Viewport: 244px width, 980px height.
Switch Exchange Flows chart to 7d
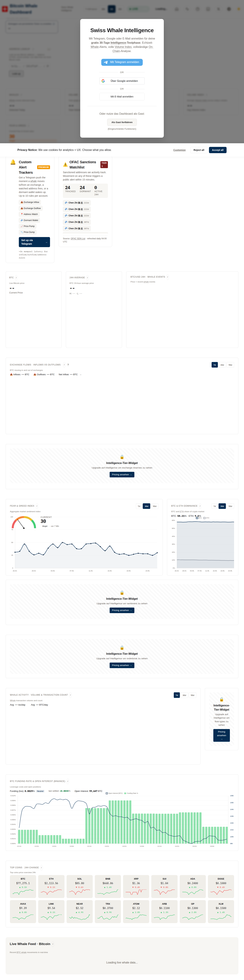215,365
